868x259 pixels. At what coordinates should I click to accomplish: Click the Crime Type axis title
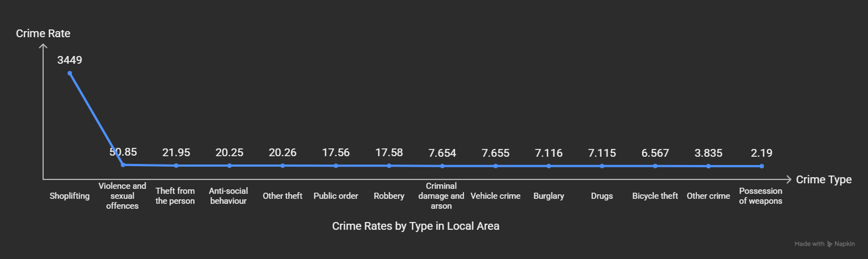click(x=823, y=180)
